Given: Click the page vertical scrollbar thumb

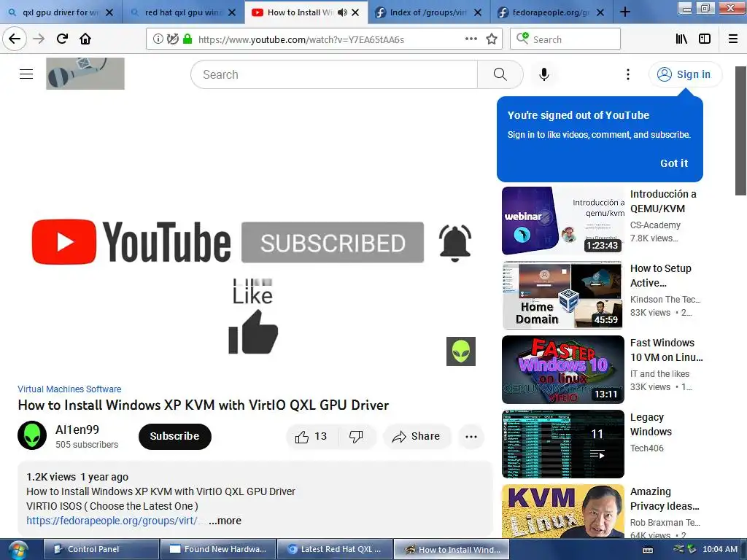Looking at the screenshot, I should pos(740,131).
